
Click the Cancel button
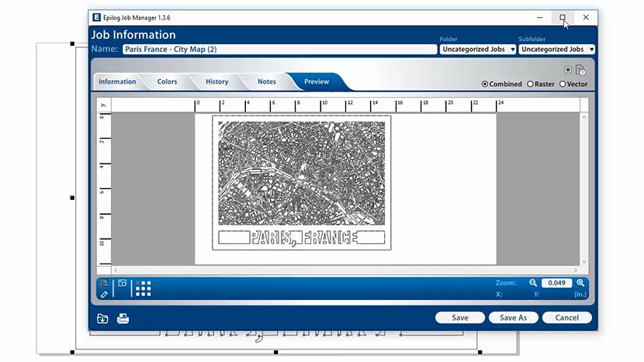(566, 317)
